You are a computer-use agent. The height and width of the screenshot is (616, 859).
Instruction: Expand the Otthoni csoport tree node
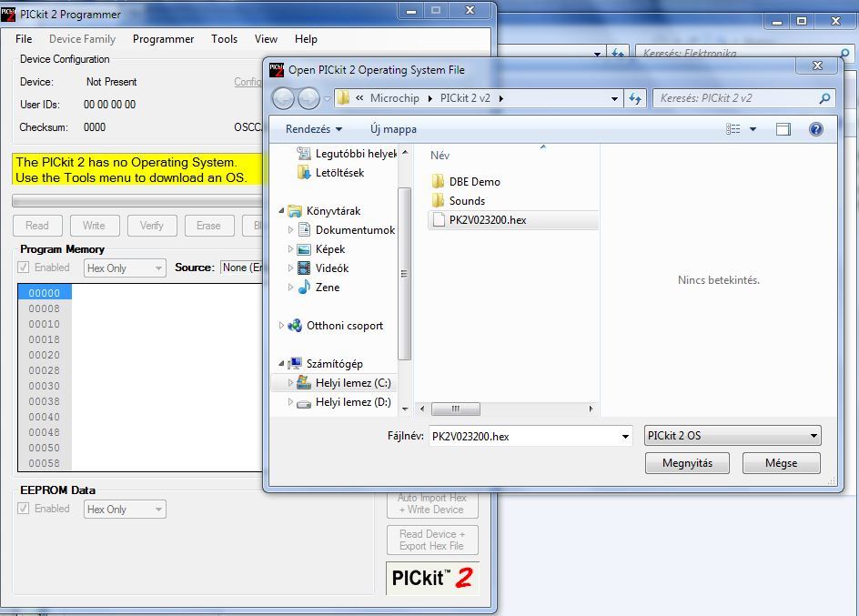[281, 326]
